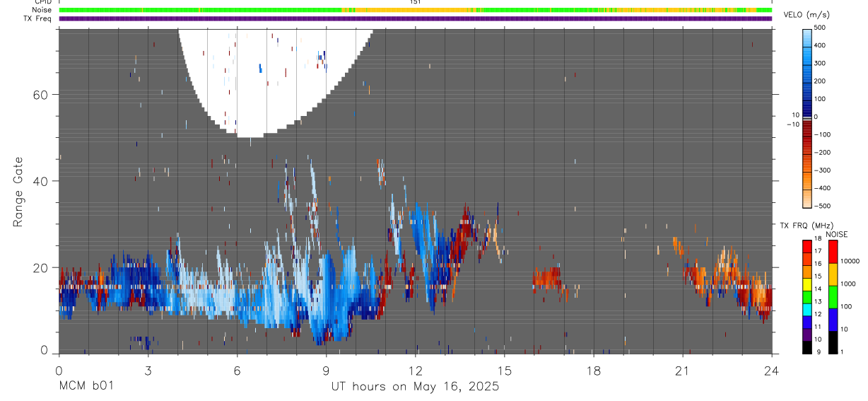
Task: Click the 400 tick on the velocity scale
Action: pyautogui.click(x=821, y=45)
